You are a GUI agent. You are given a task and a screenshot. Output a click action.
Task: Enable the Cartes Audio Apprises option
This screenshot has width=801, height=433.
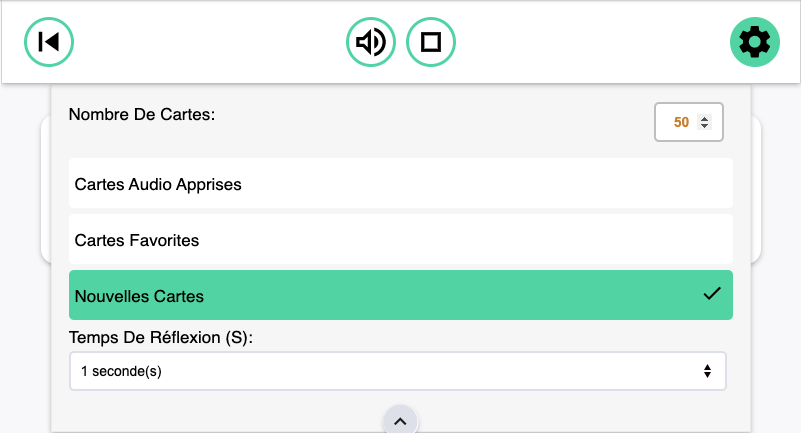tap(400, 184)
